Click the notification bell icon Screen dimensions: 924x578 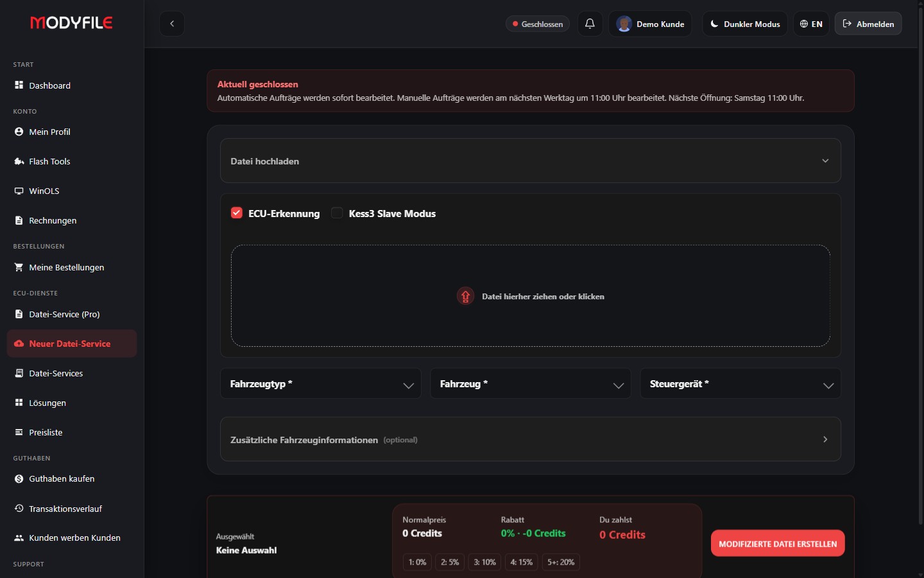pos(590,24)
